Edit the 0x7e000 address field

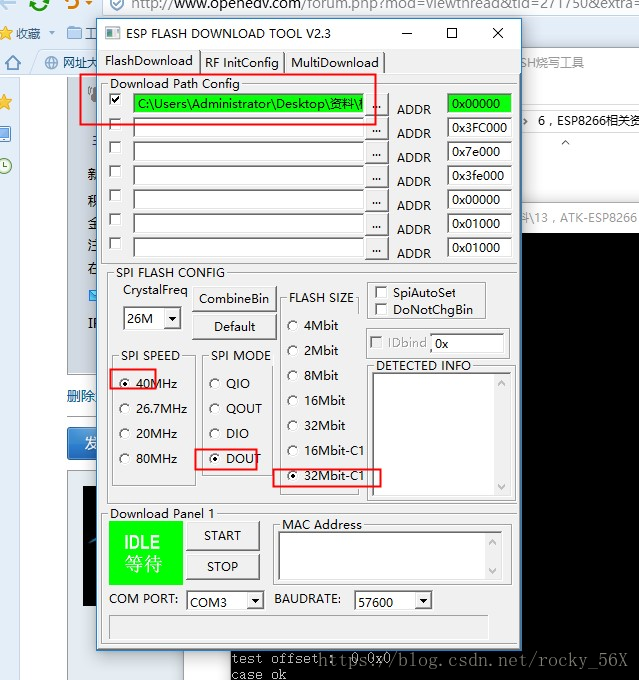coord(479,151)
